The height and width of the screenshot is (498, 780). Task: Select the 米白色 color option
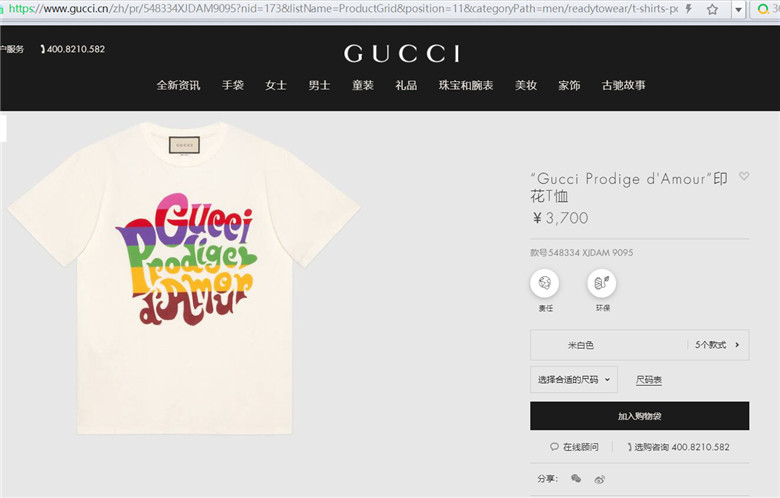click(x=581, y=345)
